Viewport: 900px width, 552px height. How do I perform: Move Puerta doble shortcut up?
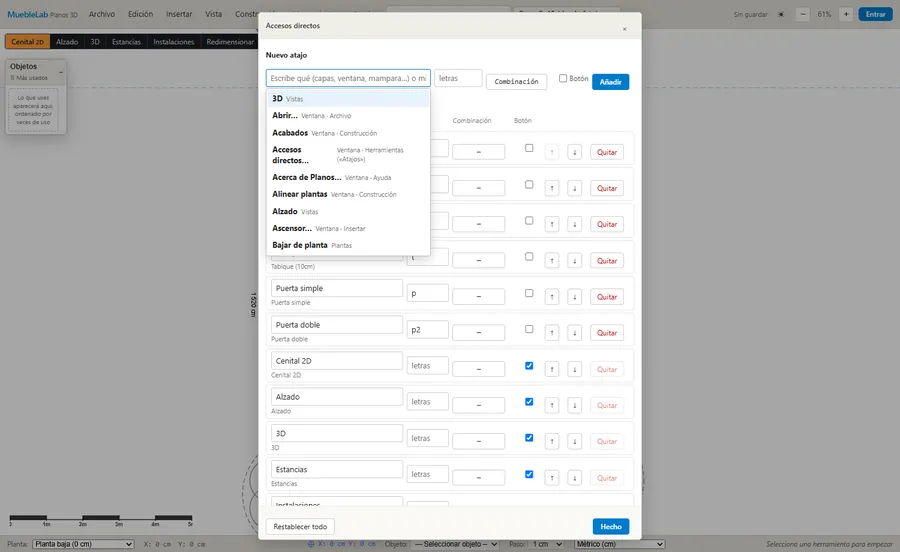pos(552,333)
